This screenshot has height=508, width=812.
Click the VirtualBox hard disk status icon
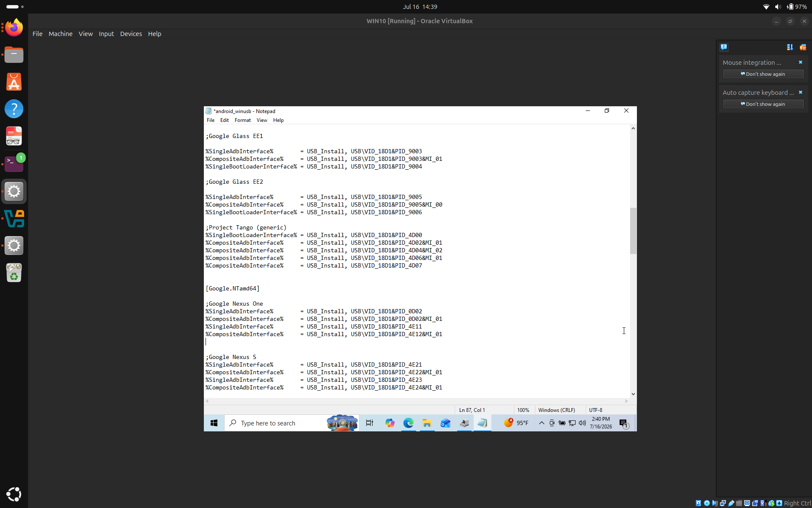(x=699, y=503)
